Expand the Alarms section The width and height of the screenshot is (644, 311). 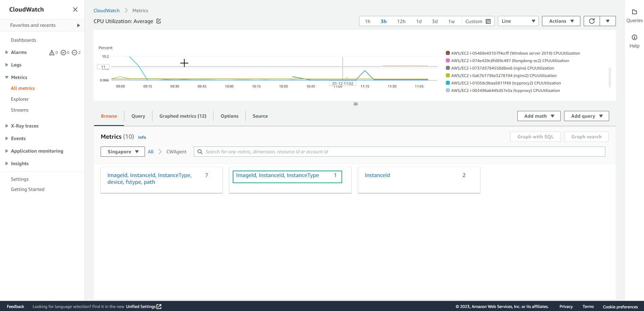[6, 52]
